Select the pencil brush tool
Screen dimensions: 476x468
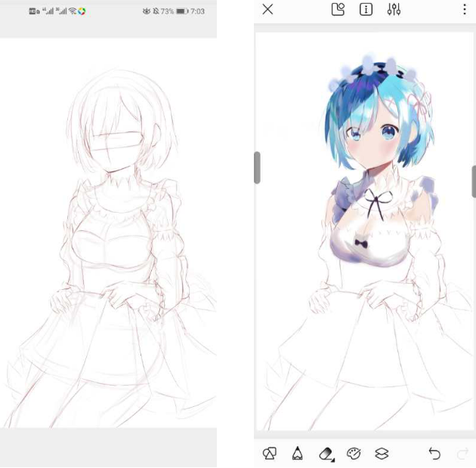[x=297, y=454]
